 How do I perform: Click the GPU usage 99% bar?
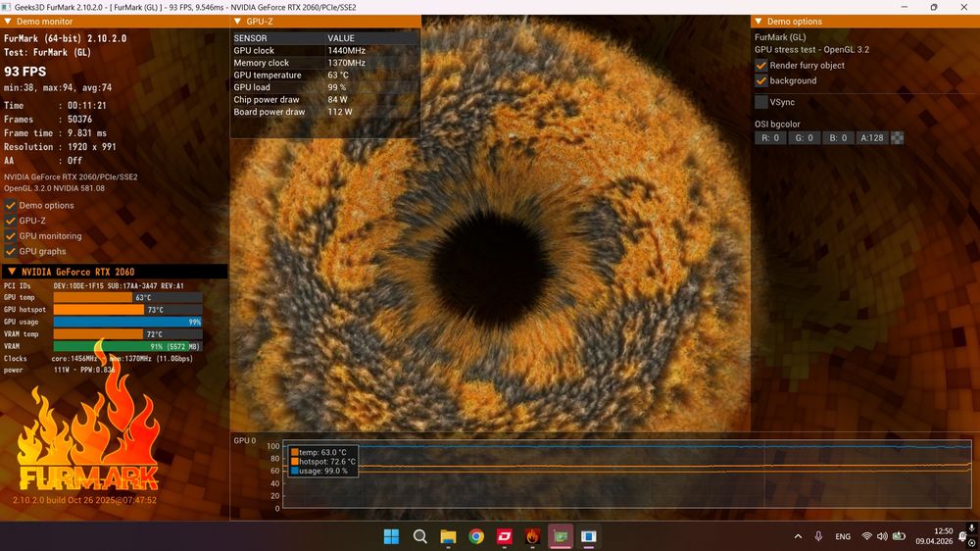[x=127, y=322]
